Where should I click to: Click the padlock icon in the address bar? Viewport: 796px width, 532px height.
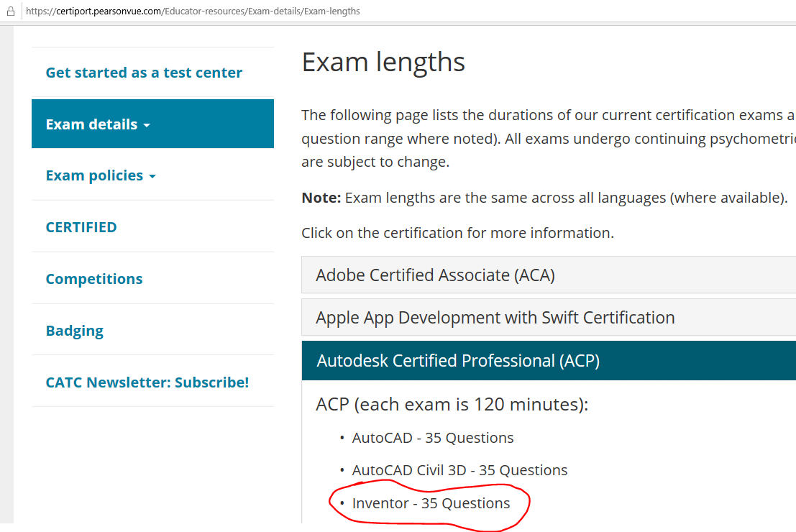click(x=11, y=12)
